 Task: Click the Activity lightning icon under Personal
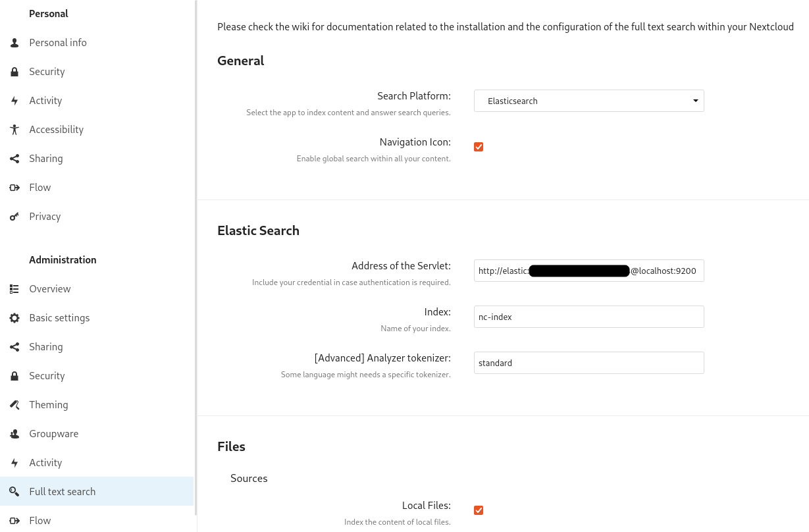point(14,100)
